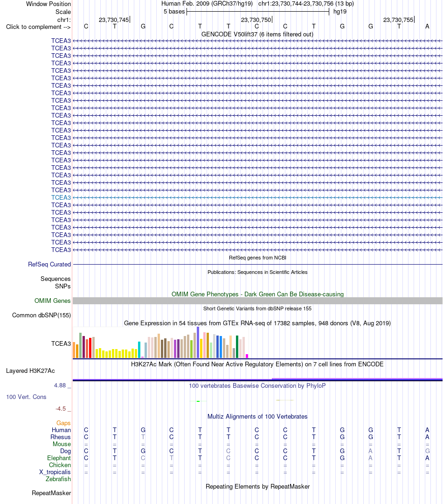Click the OMIM Gene Phenotypes green title

(257, 294)
